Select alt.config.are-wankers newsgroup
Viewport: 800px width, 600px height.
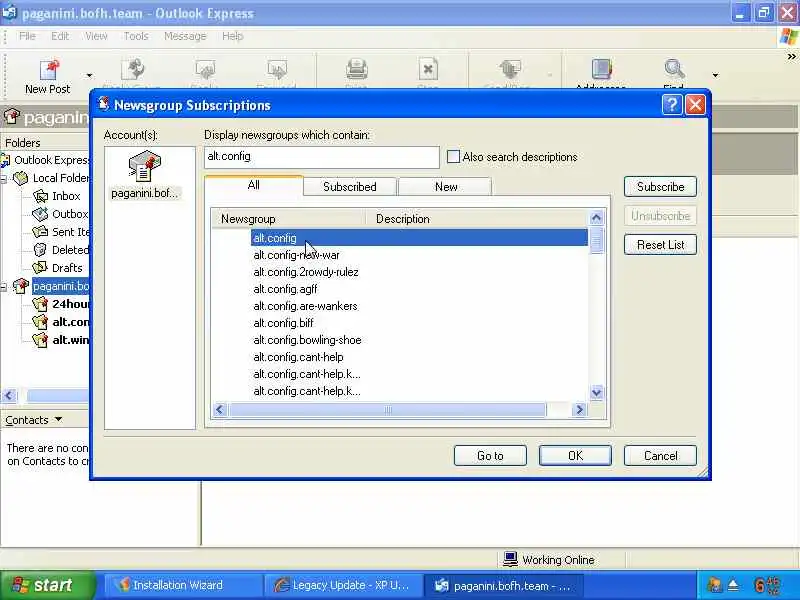pos(305,306)
